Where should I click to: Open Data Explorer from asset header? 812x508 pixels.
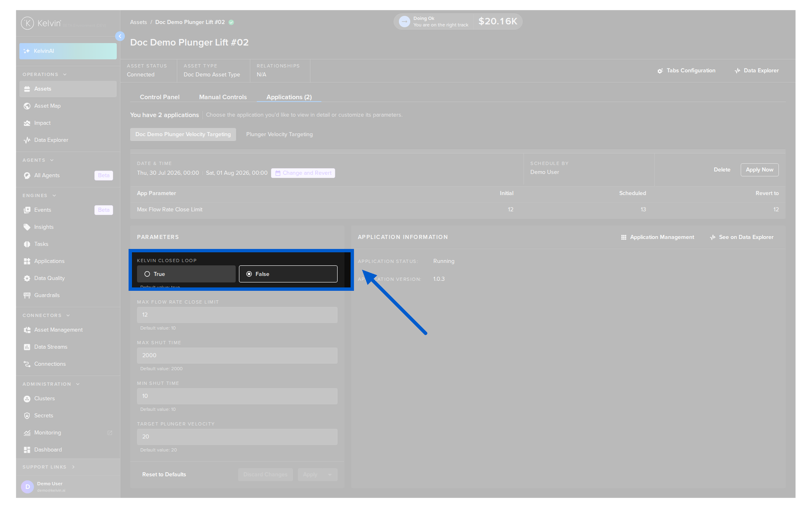757,71
